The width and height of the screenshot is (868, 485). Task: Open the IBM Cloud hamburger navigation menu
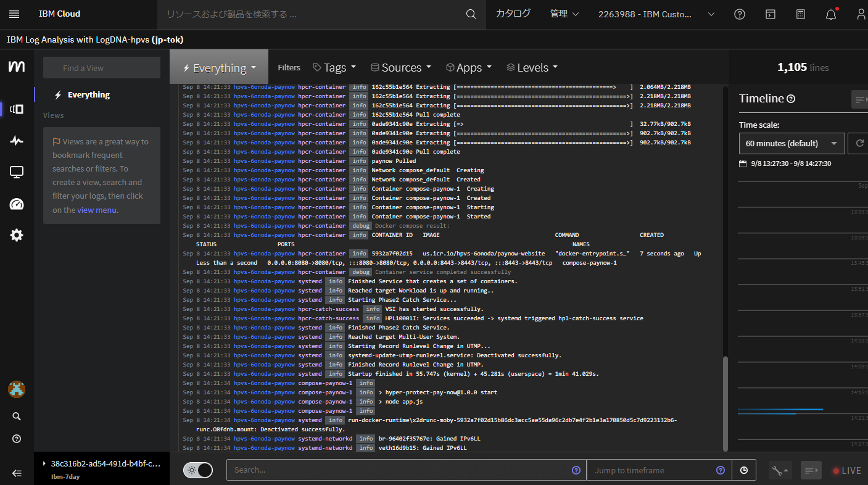[14, 14]
